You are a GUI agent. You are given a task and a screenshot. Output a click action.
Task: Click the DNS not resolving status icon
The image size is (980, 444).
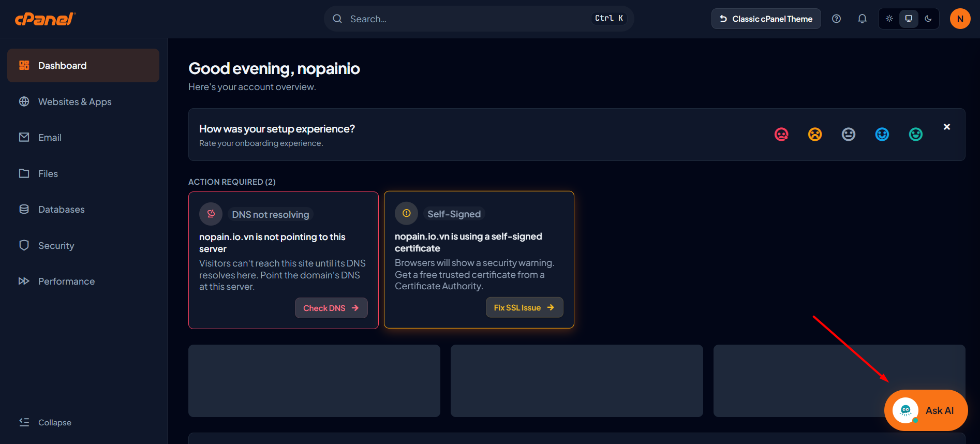211,214
